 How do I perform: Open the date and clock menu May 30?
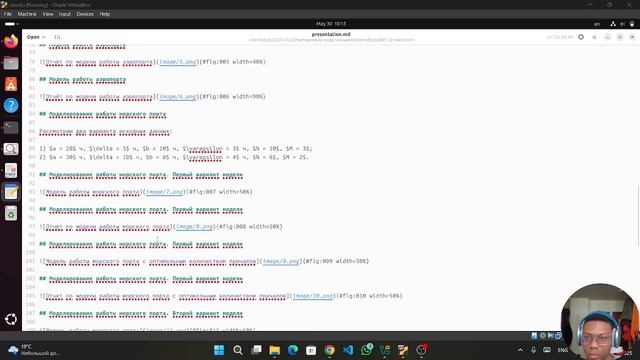(331, 24)
